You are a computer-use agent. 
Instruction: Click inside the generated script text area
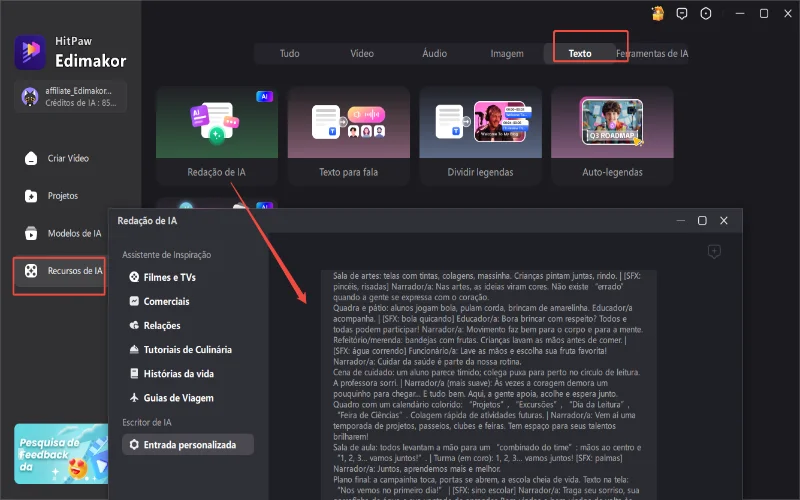(488, 385)
